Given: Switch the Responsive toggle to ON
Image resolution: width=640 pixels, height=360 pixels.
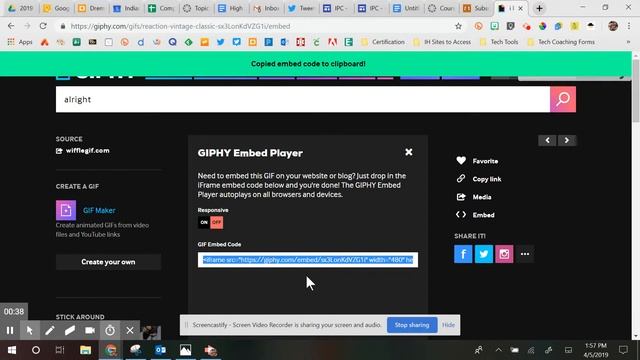Looking at the screenshot, I should (x=204, y=222).
